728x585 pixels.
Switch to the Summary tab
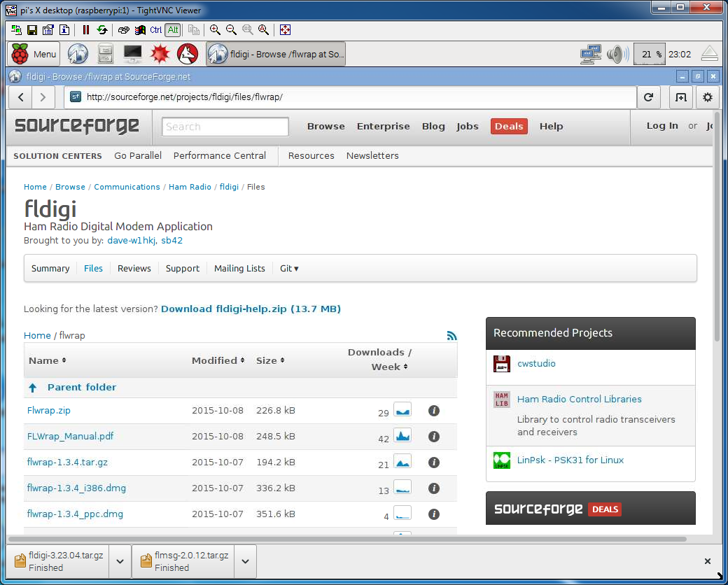click(x=50, y=268)
